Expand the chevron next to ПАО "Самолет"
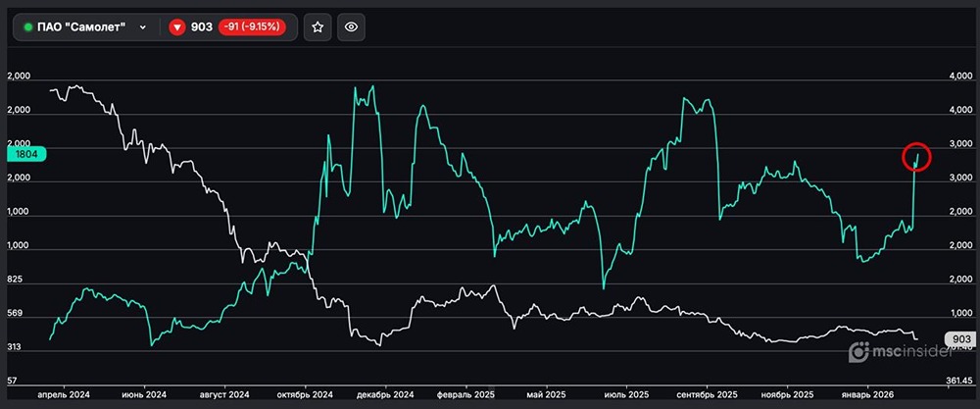This screenshot has width=980, height=409. tap(143, 27)
